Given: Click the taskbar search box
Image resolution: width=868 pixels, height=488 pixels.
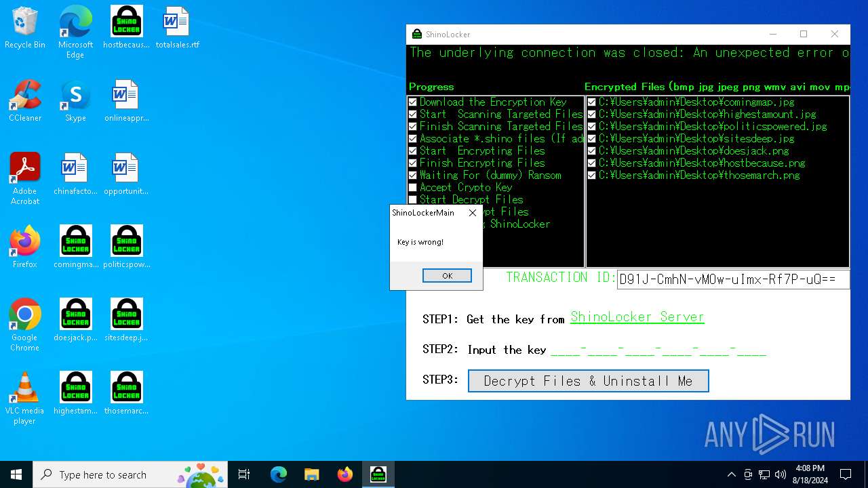Looking at the screenshot, I should 131,474.
